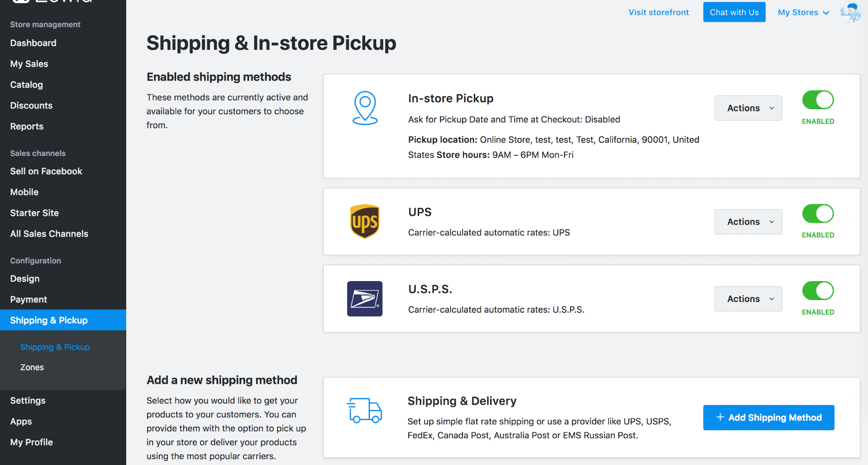Open Actions dropdown for In-store Pickup
This screenshot has width=868, height=465.
point(748,108)
